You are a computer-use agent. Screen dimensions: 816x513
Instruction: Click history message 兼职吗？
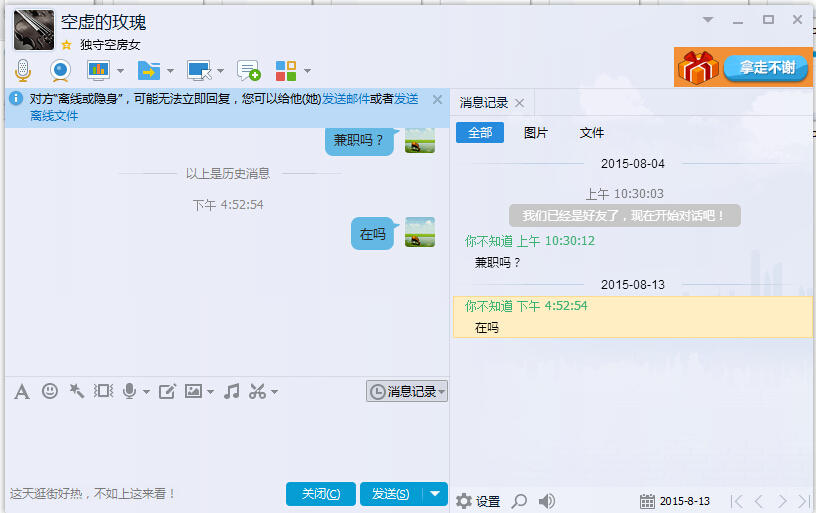pos(498,263)
